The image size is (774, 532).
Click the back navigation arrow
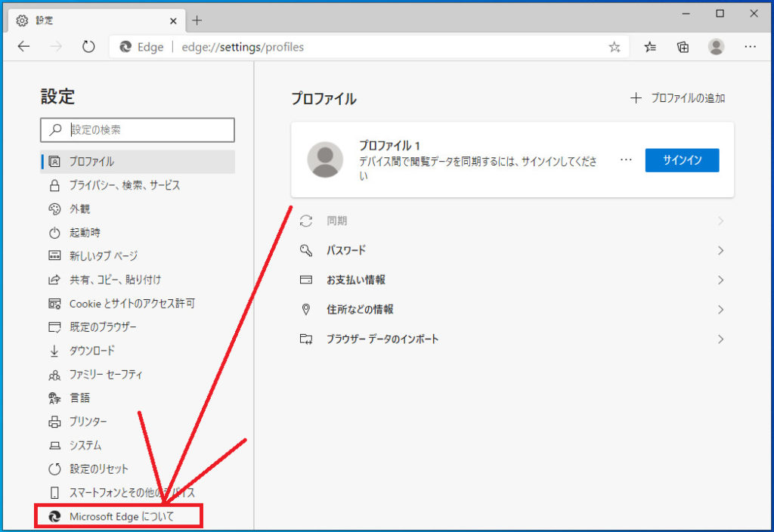pyautogui.click(x=24, y=47)
